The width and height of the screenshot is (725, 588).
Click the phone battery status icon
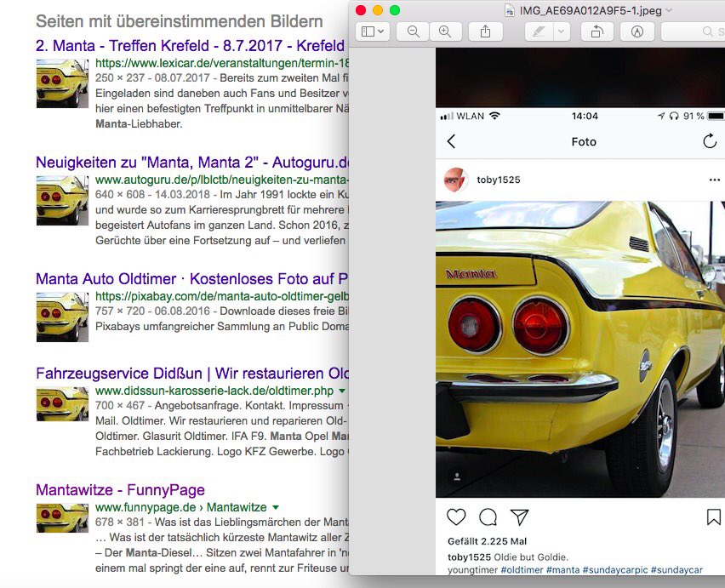[x=716, y=116]
